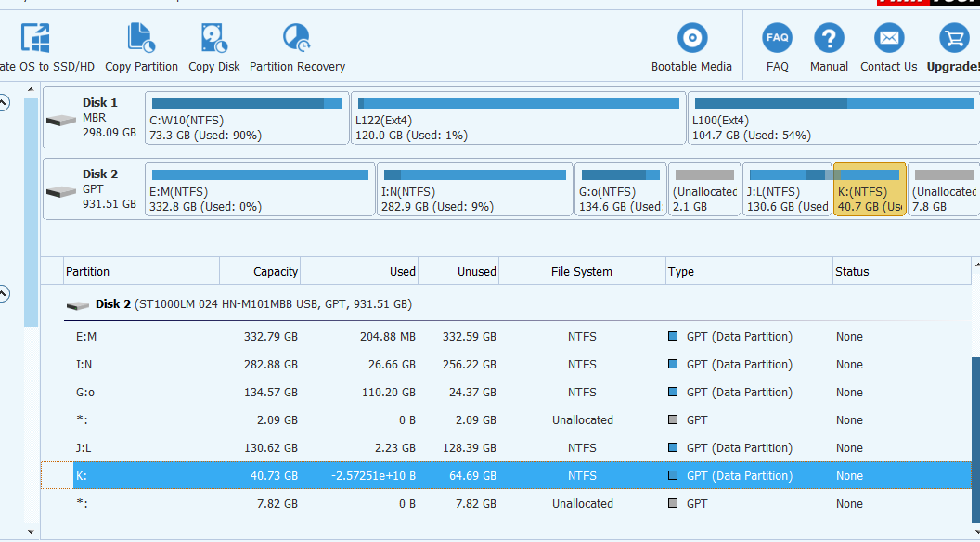This screenshot has height=542, width=980.
Task: Start Partition Recovery from the toolbar
Action: tap(297, 39)
